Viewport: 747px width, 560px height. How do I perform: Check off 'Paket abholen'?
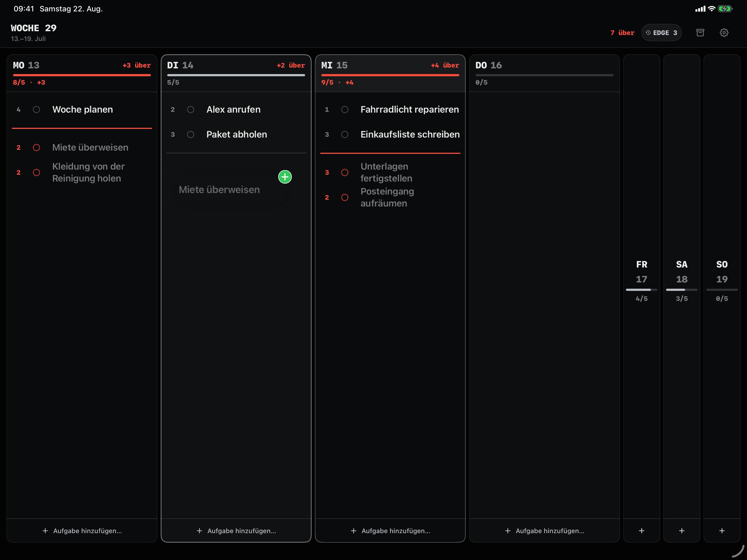click(191, 135)
